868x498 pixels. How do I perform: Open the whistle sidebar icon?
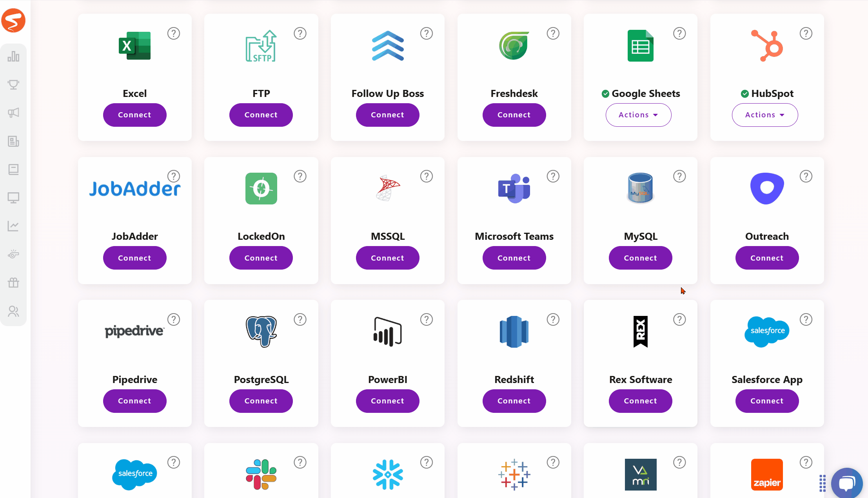13,254
